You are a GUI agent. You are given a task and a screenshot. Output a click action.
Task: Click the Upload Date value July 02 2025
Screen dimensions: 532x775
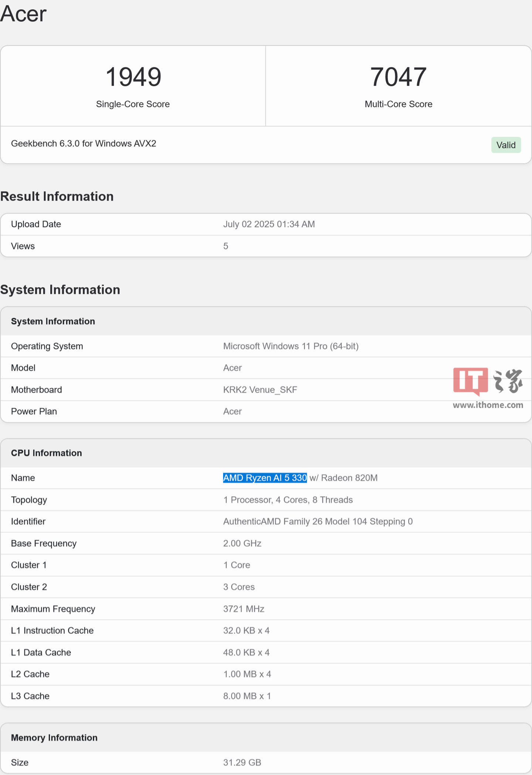click(269, 224)
